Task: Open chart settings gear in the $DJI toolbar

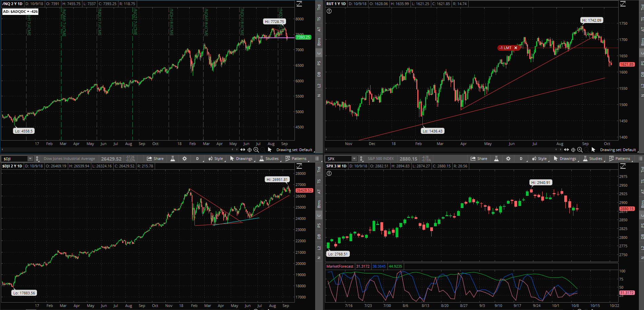Action: (x=185, y=159)
